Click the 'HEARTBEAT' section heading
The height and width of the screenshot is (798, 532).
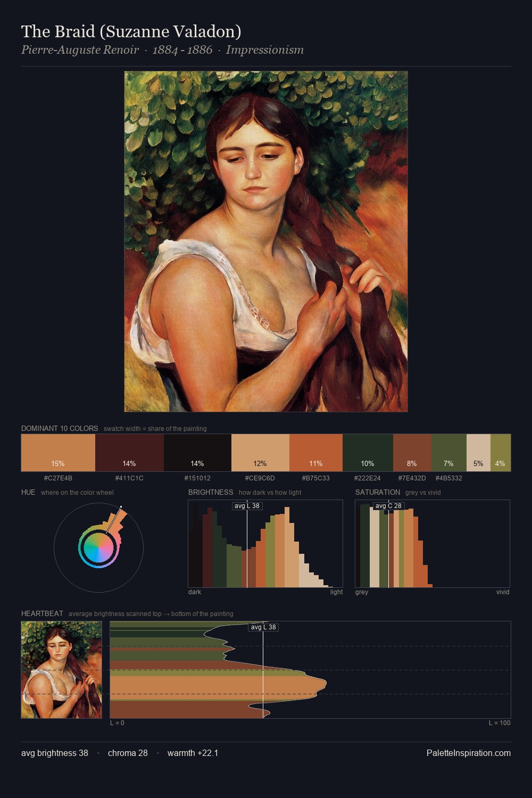point(42,613)
